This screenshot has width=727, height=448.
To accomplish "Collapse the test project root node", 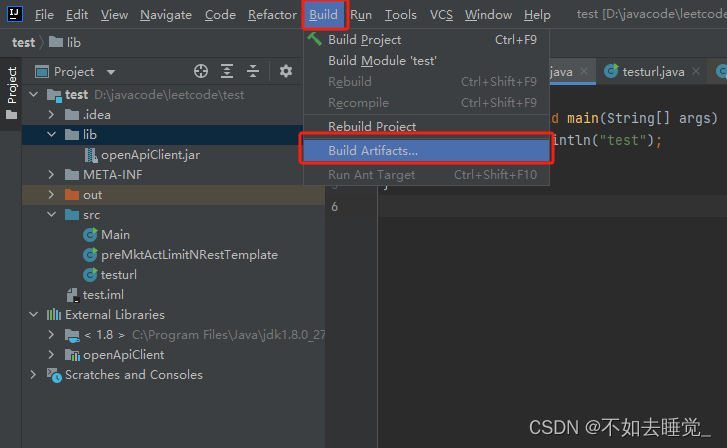I will pyautogui.click(x=33, y=95).
